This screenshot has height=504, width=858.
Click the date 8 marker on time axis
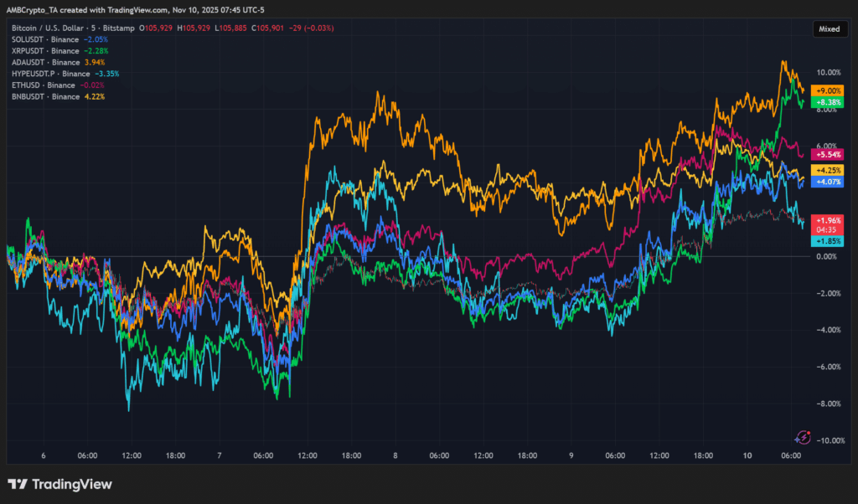click(394, 456)
